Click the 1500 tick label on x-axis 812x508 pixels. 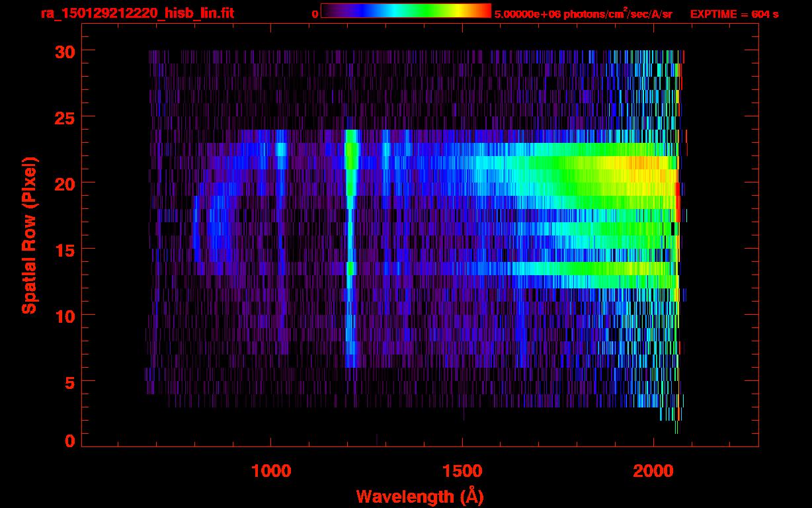point(462,470)
